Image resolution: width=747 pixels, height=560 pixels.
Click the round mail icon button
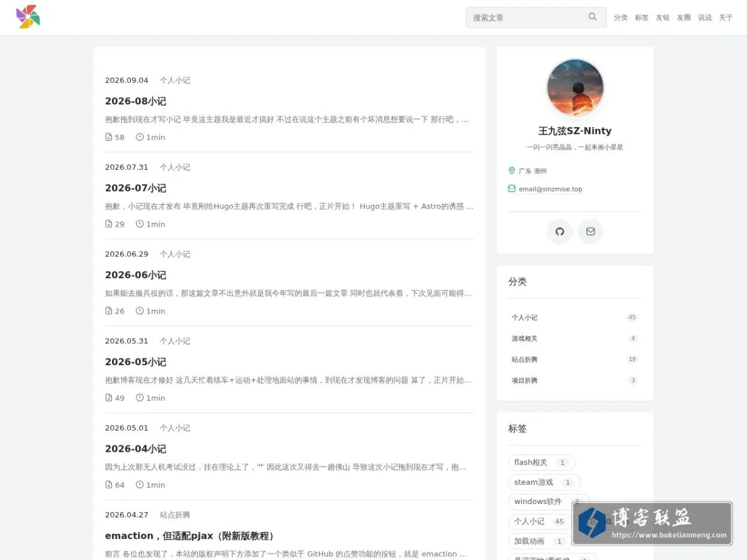click(x=591, y=231)
